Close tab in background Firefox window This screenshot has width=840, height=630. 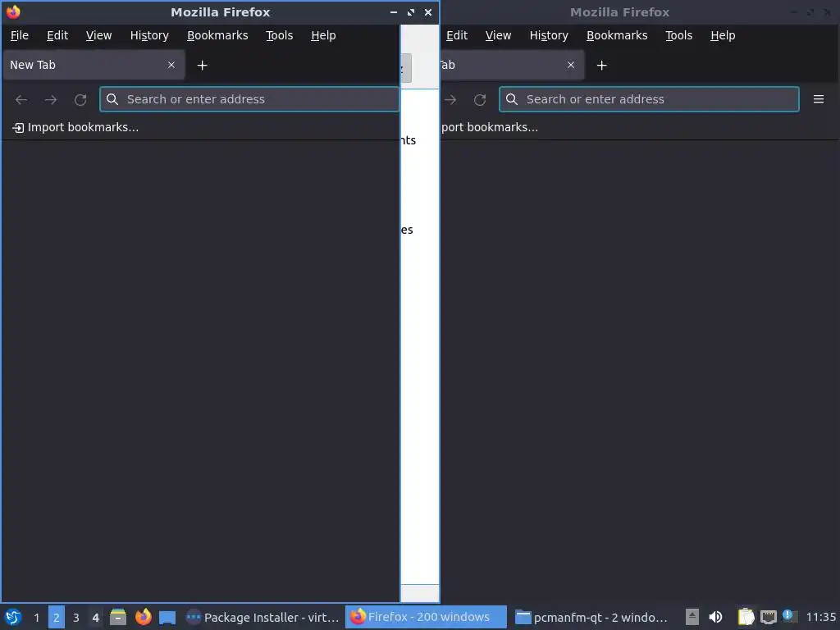tap(571, 65)
